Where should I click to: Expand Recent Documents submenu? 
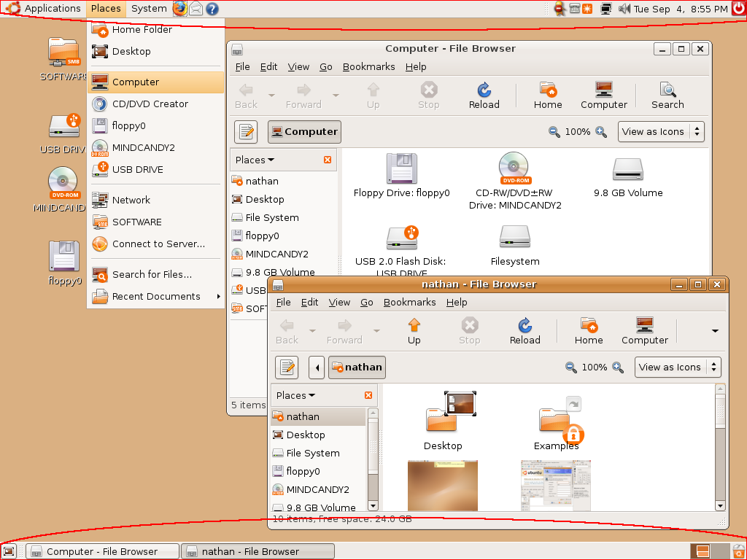pos(155,296)
